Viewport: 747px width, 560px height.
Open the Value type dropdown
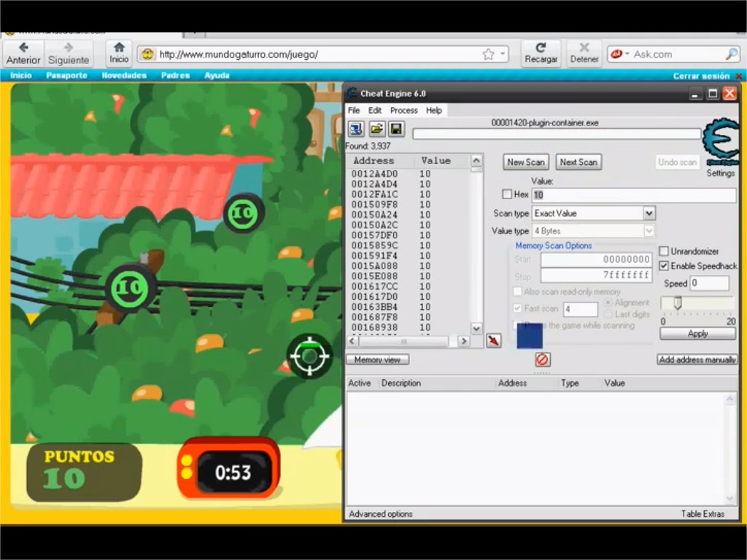pyautogui.click(x=649, y=231)
